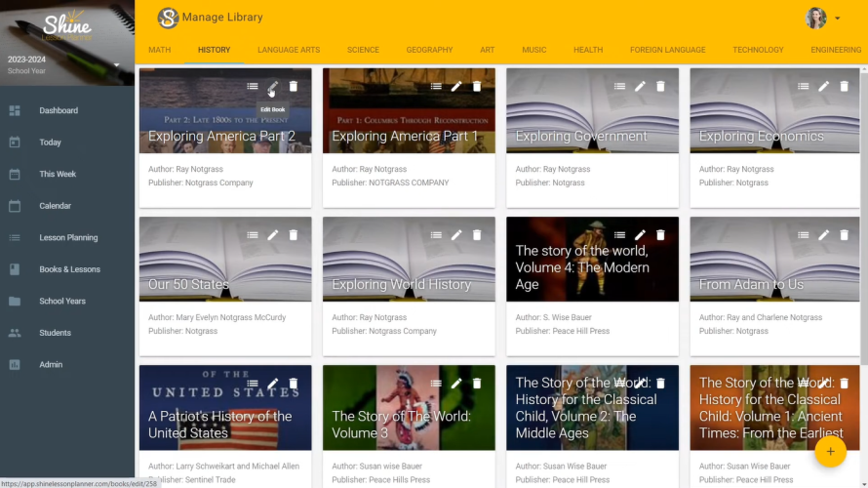
Task: Click the yellow add book plus button
Action: [830, 451]
